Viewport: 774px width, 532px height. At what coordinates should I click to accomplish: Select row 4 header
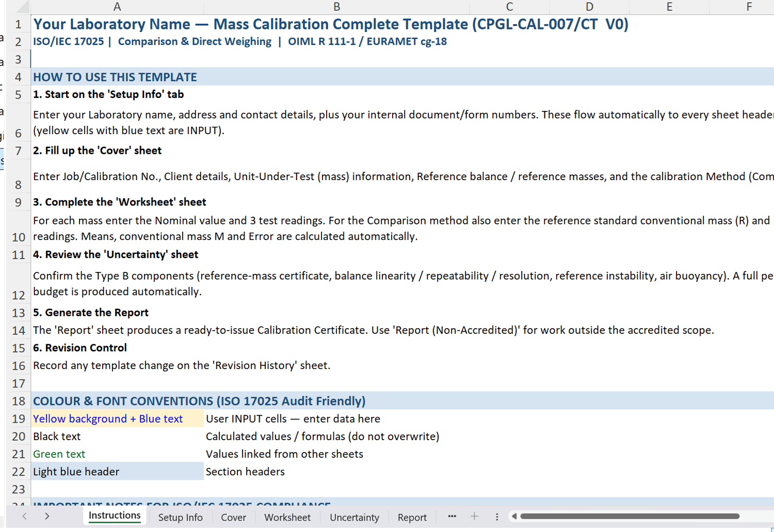[x=19, y=77]
